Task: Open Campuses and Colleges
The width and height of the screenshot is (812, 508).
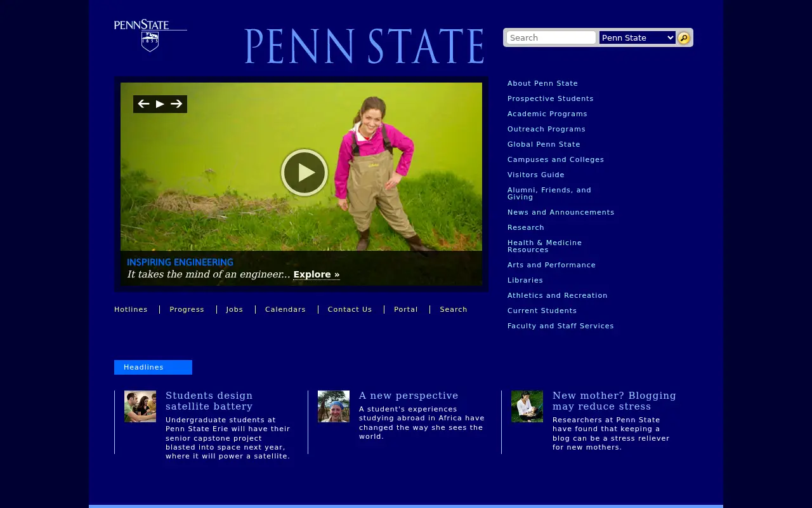Action: point(556,160)
